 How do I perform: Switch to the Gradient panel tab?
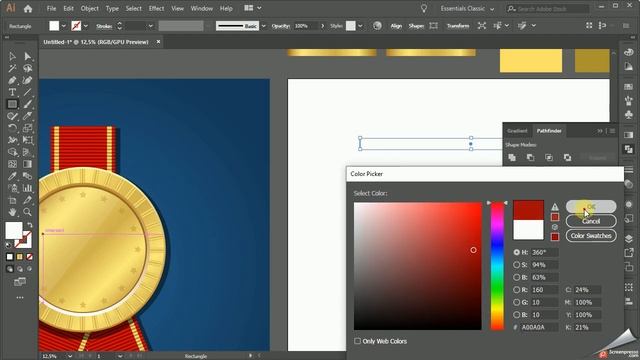coord(517,131)
